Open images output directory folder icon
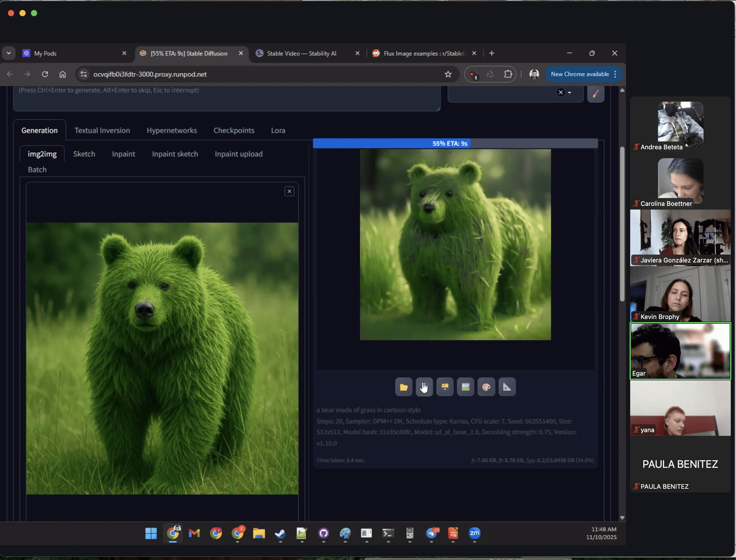The image size is (736, 560). 404,387
